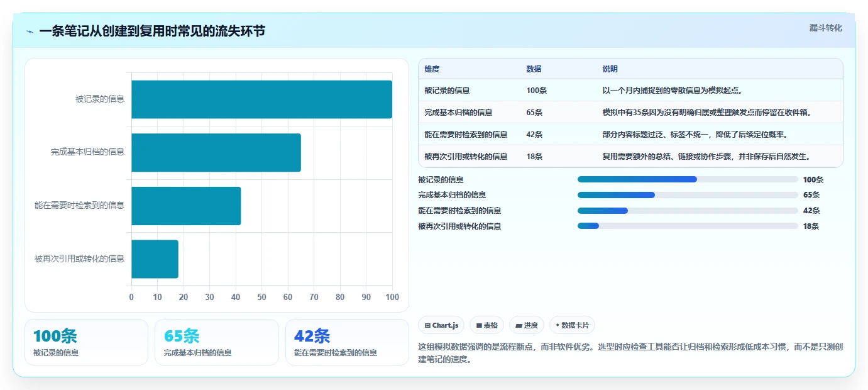Image resolution: width=868 pixels, height=390 pixels.
Task: Click the 表格 tag chip
Action: coord(486,325)
